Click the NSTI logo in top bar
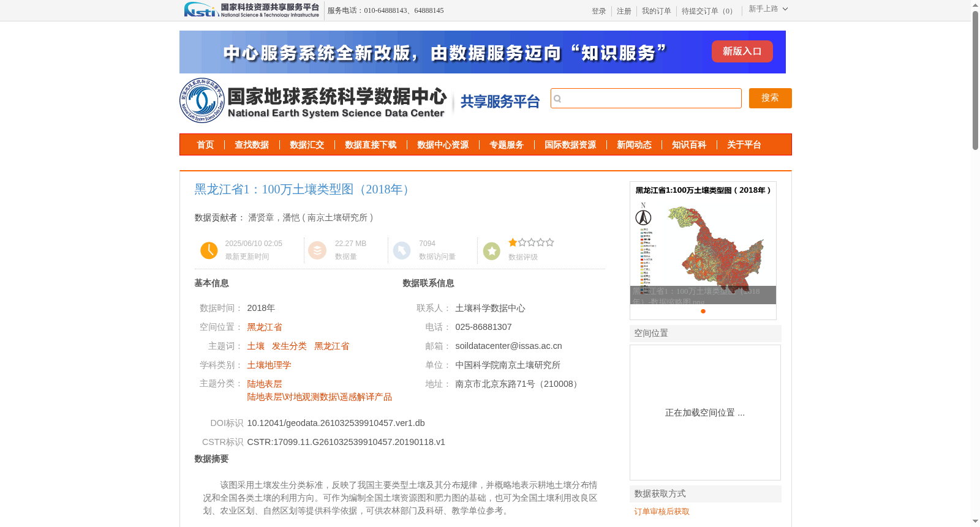980x527 pixels. tap(251, 10)
